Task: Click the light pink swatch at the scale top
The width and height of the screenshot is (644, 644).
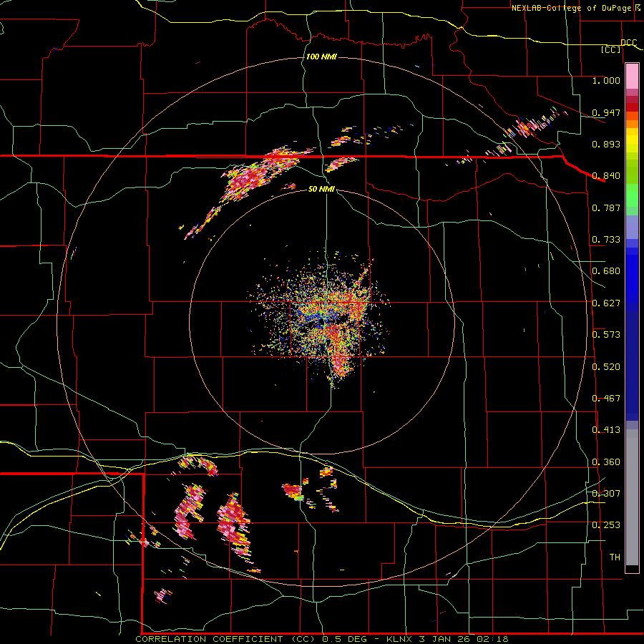Action: (632, 77)
